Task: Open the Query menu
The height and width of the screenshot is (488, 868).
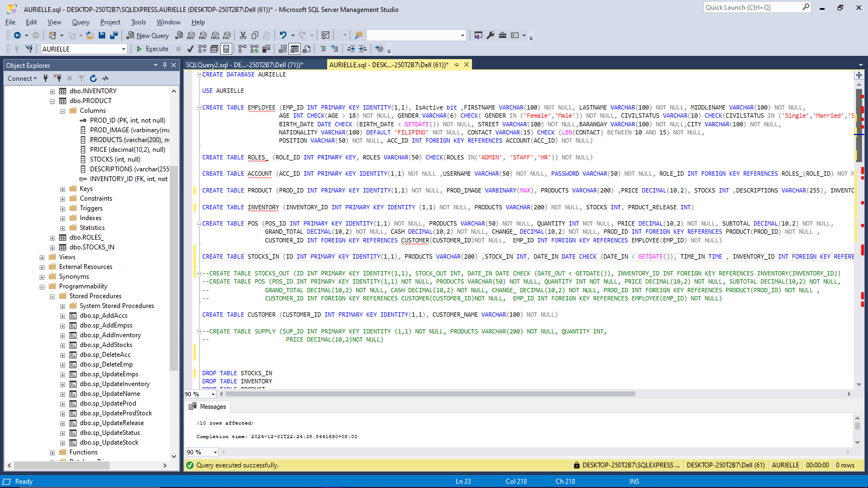Action: (80, 22)
